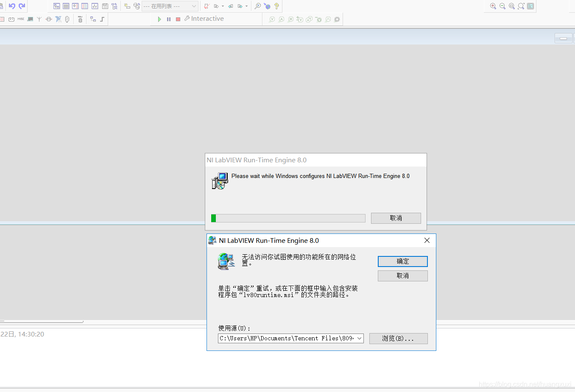Place a voltage and current probe

309,19
